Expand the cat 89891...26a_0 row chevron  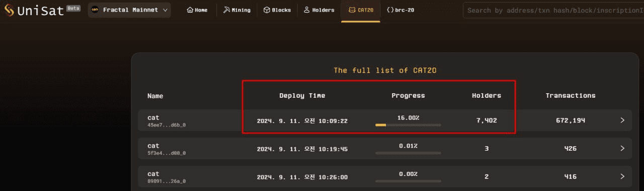(622, 177)
